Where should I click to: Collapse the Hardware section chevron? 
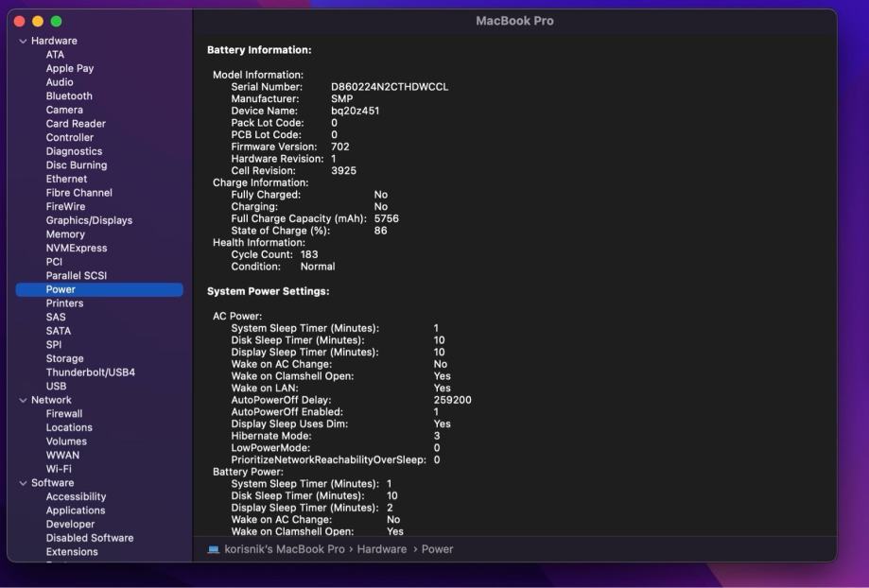23,41
